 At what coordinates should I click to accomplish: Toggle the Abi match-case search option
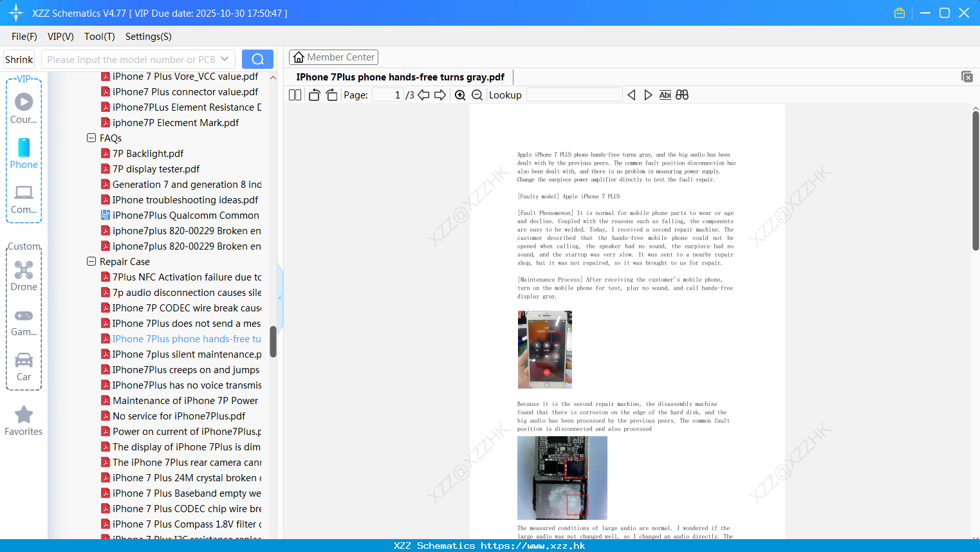tap(665, 95)
